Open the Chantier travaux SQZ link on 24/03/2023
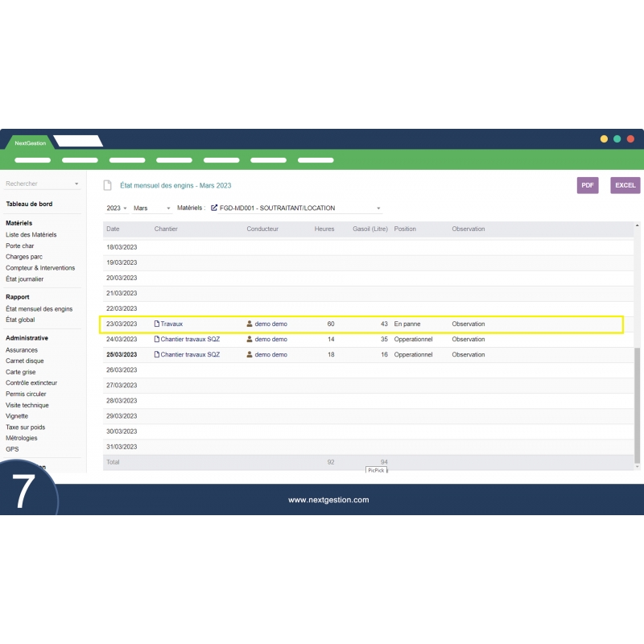644x644 pixels. 190,339
